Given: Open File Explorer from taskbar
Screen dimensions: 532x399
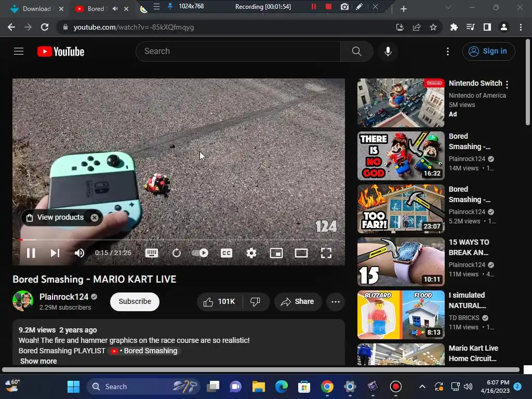Looking at the screenshot, I should coord(259,387).
